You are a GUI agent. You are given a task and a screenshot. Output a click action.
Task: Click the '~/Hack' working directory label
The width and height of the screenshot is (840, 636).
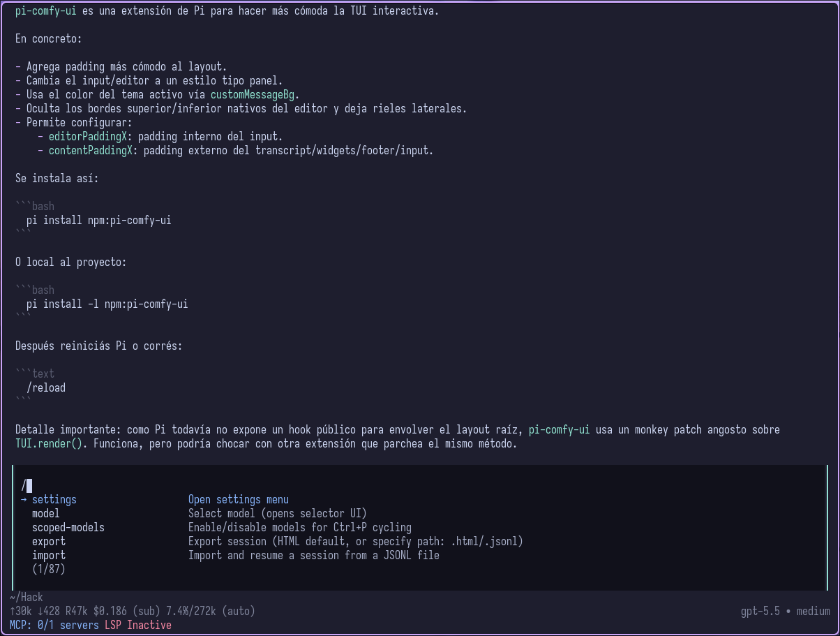[27, 598]
